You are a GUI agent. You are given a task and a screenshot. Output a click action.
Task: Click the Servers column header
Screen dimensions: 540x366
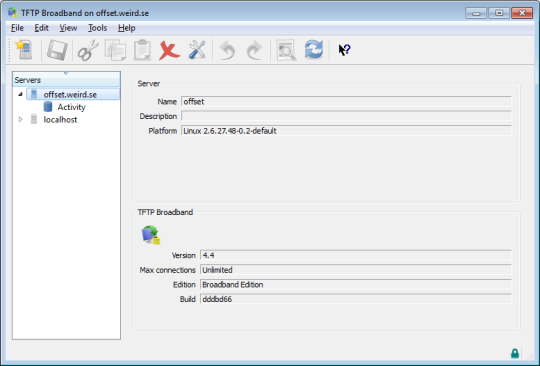(66, 80)
